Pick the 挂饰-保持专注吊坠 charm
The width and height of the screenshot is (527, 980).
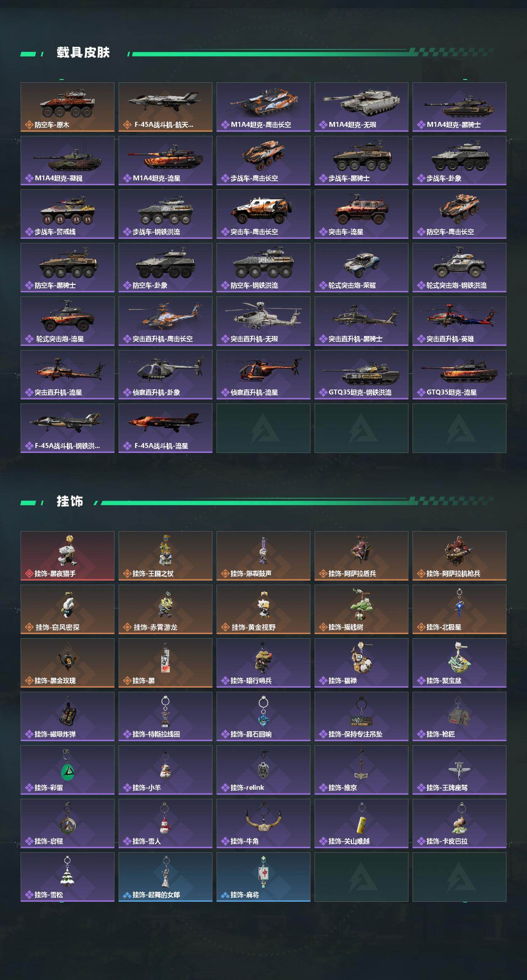(361, 716)
